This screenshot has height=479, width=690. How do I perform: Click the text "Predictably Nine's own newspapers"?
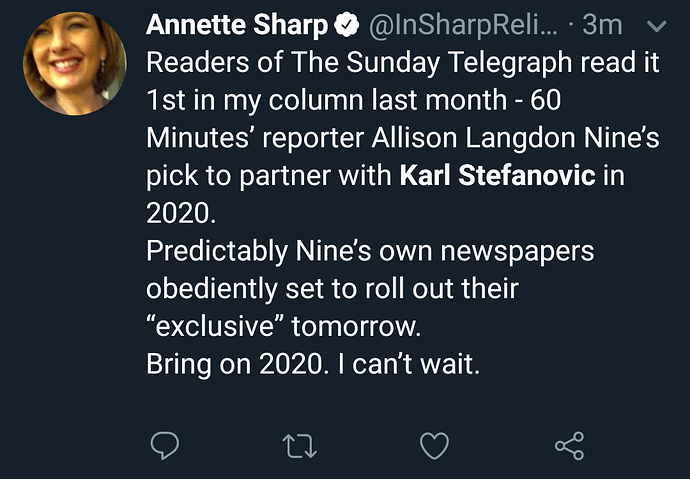pyautogui.click(x=370, y=251)
